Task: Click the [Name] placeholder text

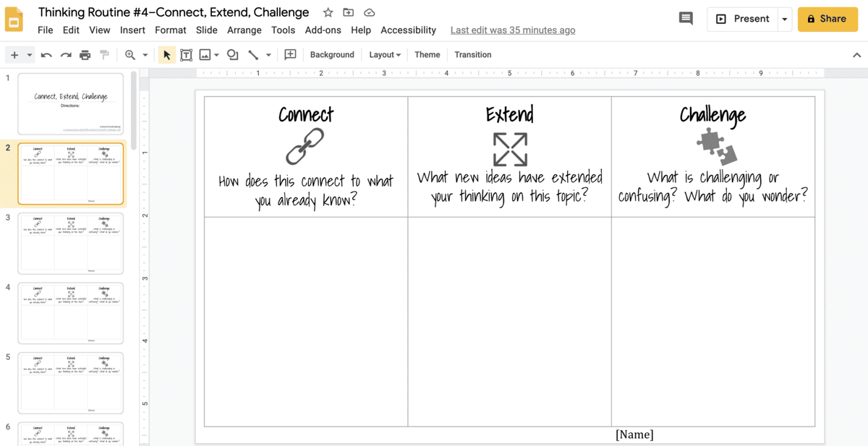Action: click(634, 434)
